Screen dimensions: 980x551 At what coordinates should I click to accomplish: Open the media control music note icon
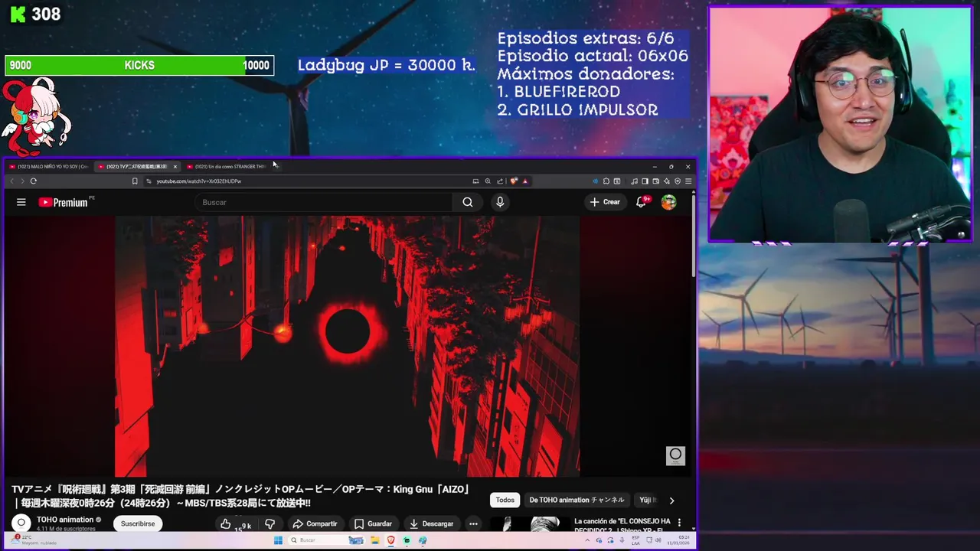tap(634, 181)
